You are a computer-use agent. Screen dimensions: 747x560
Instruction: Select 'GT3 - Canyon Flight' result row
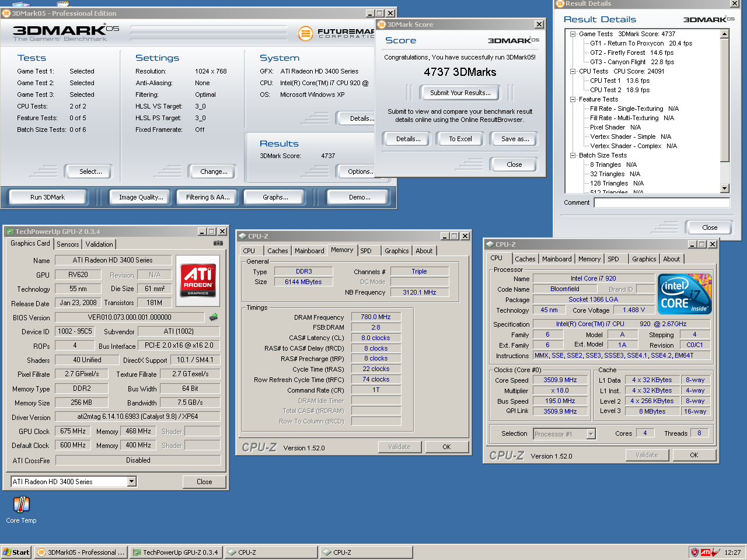click(x=631, y=62)
